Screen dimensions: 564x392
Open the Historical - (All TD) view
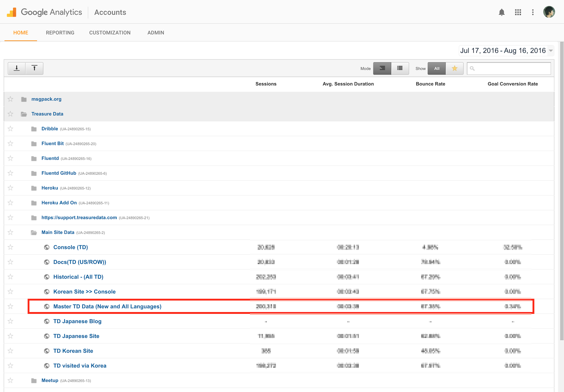click(78, 277)
